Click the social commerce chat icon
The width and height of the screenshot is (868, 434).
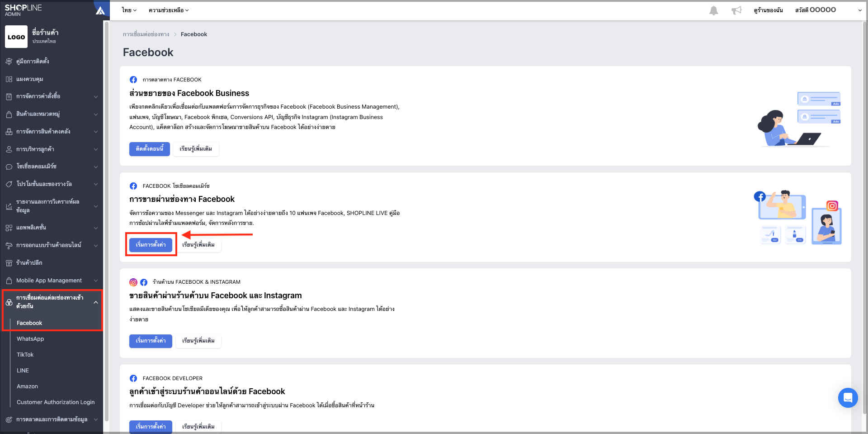pos(9,167)
